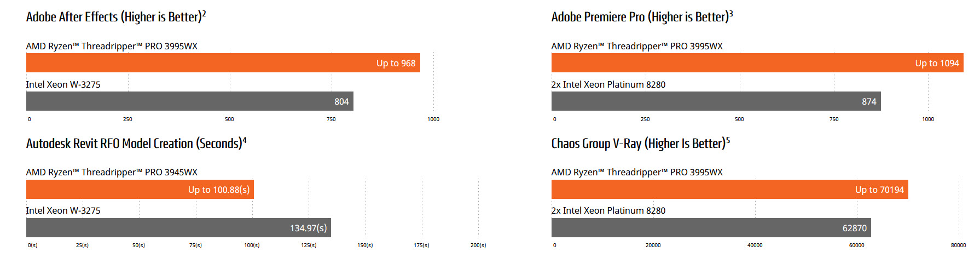Click the 1000 axis tick in After Effects chart
The width and height of the screenshot is (980, 280).
click(x=433, y=119)
